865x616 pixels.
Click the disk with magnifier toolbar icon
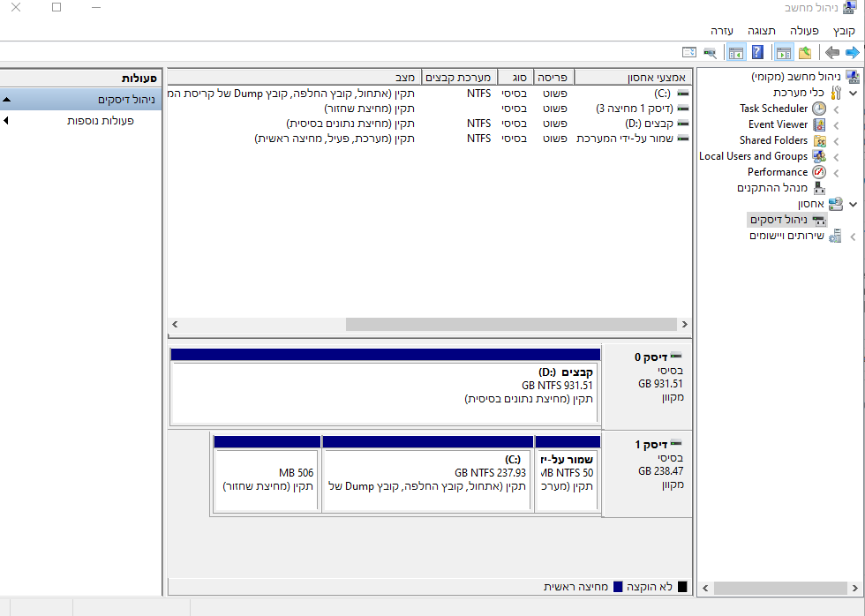point(711,53)
